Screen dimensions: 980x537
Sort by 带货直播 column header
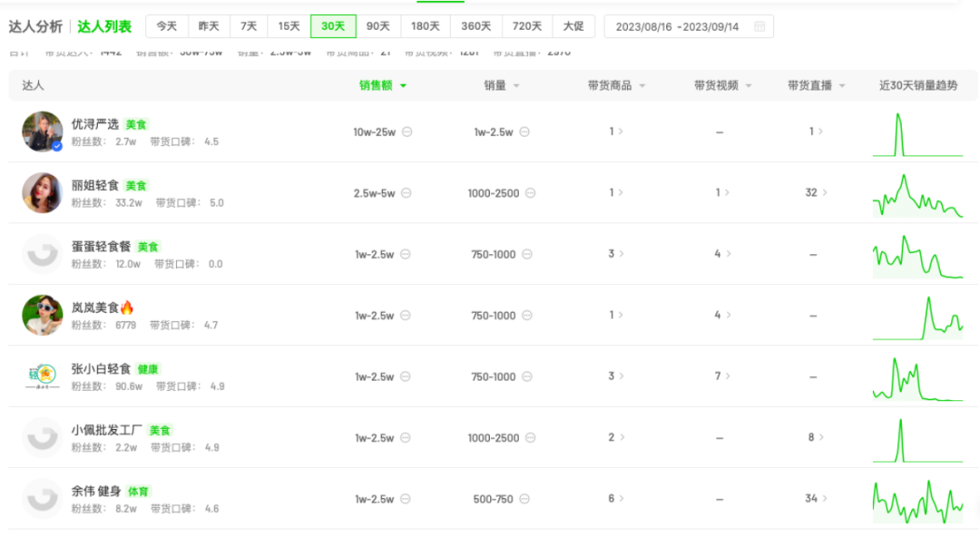[816, 85]
